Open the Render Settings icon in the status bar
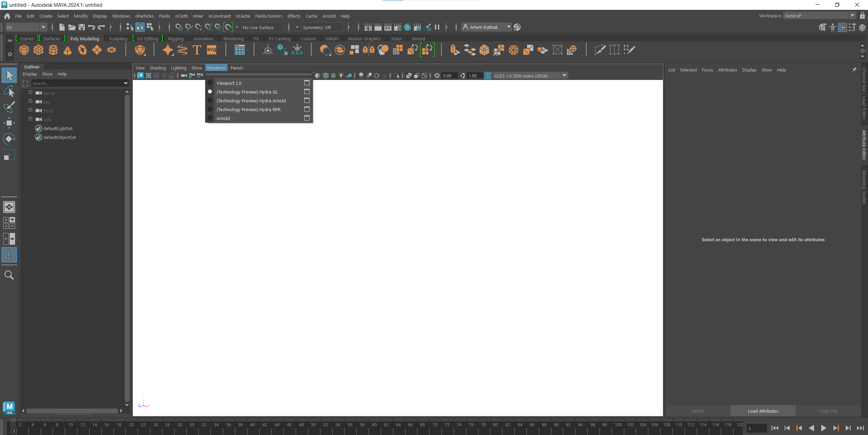The image size is (868, 435). coord(398,27)
